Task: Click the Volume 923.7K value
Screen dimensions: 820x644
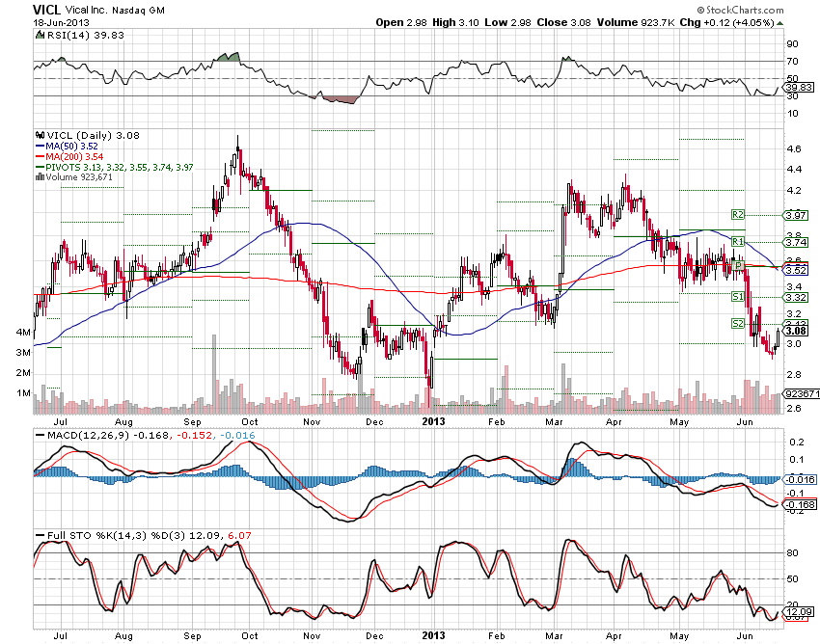Action: click(637, 22)
